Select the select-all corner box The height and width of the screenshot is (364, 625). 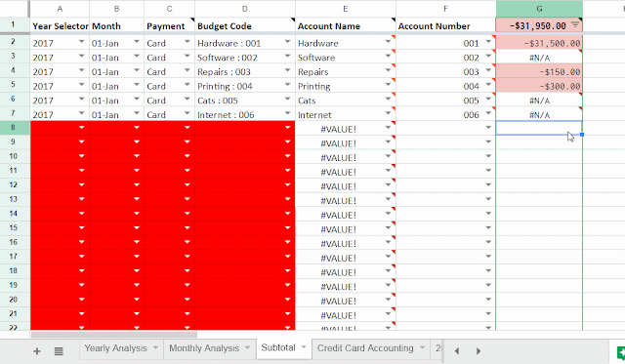(x=15, y=9)
